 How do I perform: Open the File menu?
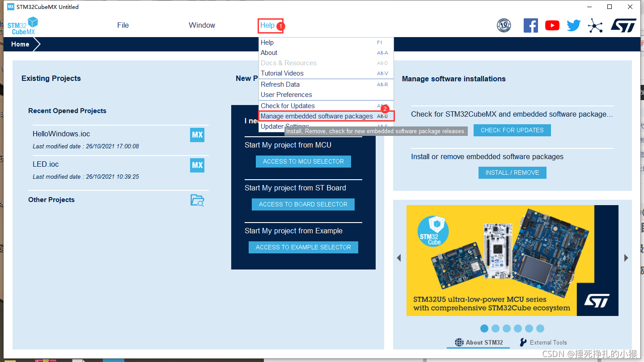123,25
